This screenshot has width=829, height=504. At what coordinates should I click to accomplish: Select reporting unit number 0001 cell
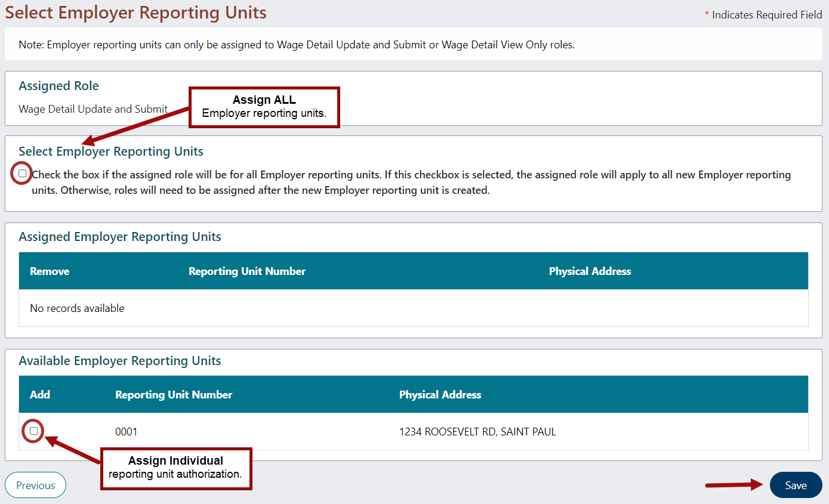tap(126, 432)
